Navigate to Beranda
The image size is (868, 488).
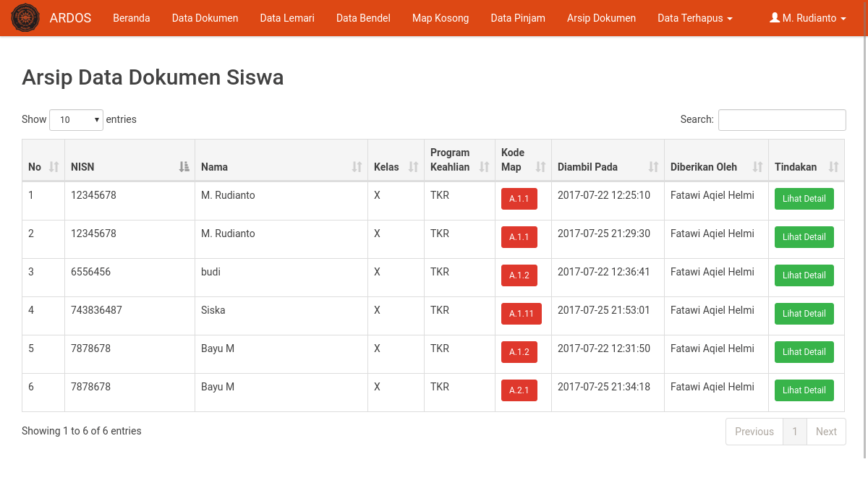(x=131, y=17)
